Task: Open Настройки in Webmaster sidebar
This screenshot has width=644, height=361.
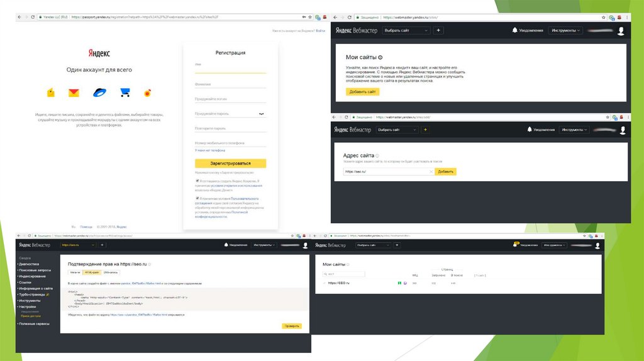Action: pyautogui.click(x=27, y=307)
